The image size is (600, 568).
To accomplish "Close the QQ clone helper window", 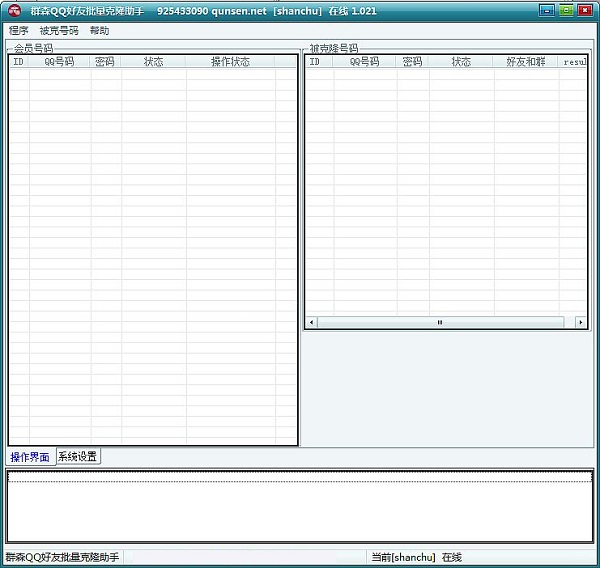I will [x=586, y=10].
